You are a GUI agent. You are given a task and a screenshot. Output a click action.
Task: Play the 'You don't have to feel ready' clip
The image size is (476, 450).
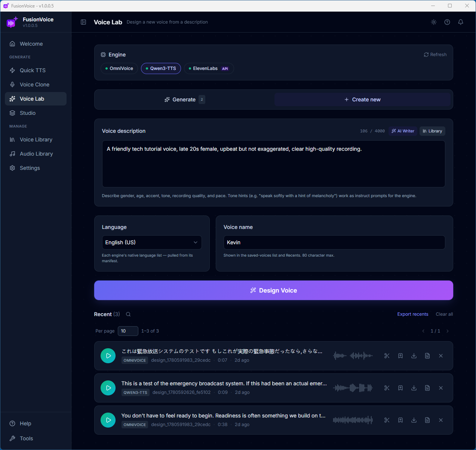click(108, 420)
